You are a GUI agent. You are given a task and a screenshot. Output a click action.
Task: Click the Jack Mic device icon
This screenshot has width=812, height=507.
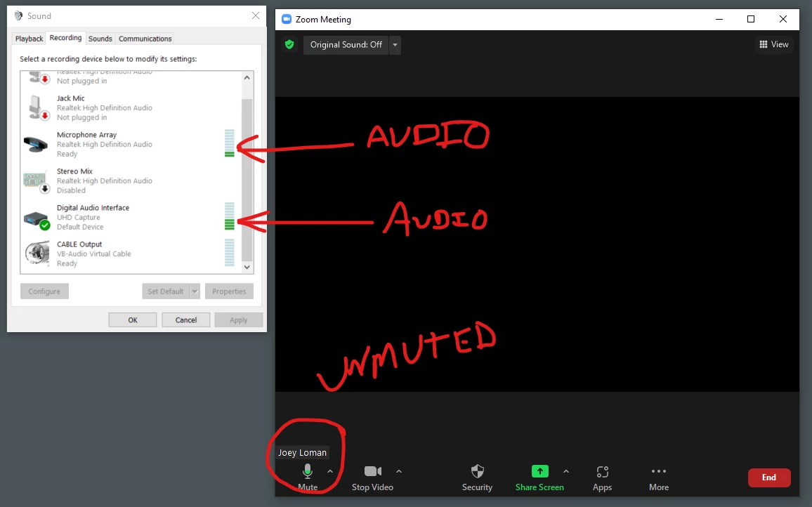38,107
